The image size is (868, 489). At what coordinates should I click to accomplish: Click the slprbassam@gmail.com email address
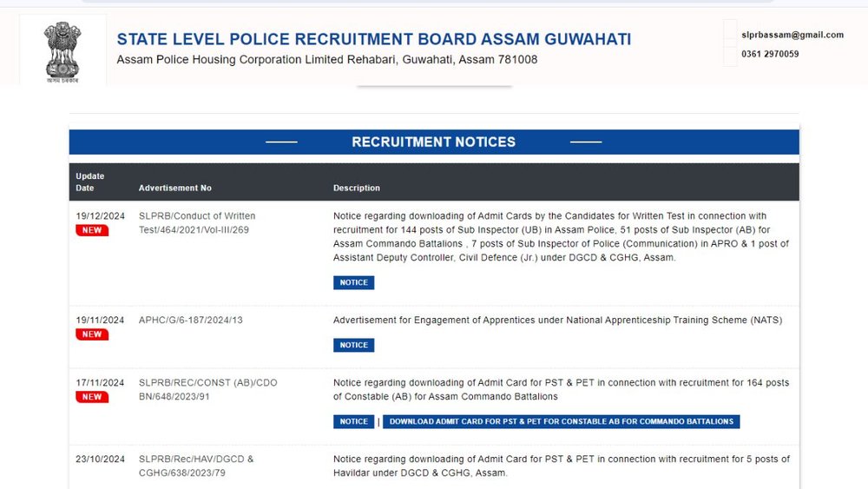[792, 35]
